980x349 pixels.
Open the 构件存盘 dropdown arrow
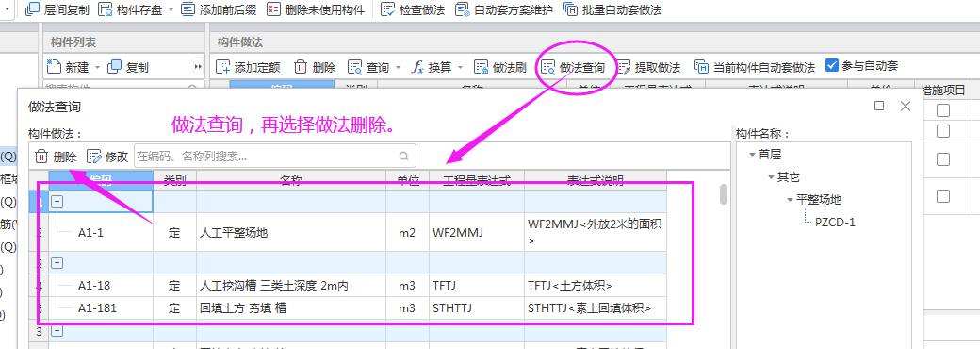[171, 10]
